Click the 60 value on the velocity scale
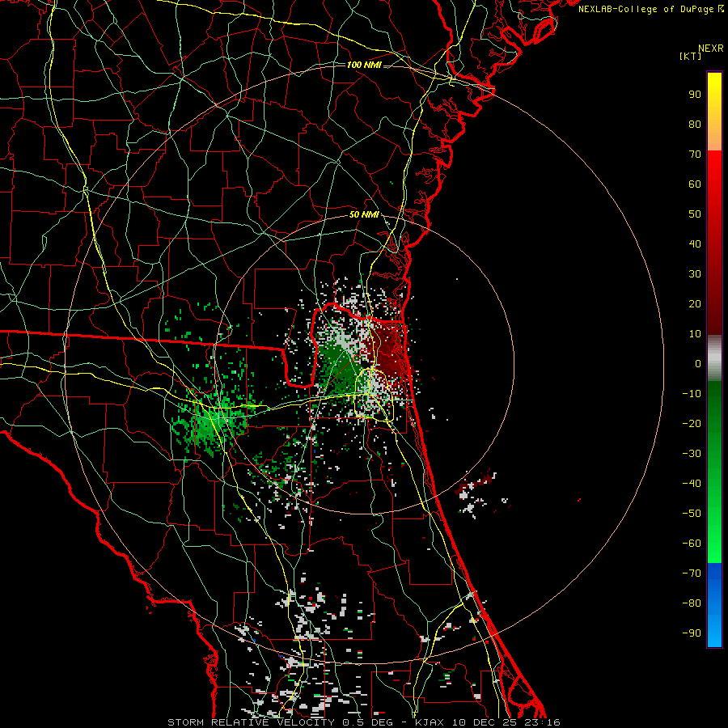The image size is (728, 728). coord(695,184)
